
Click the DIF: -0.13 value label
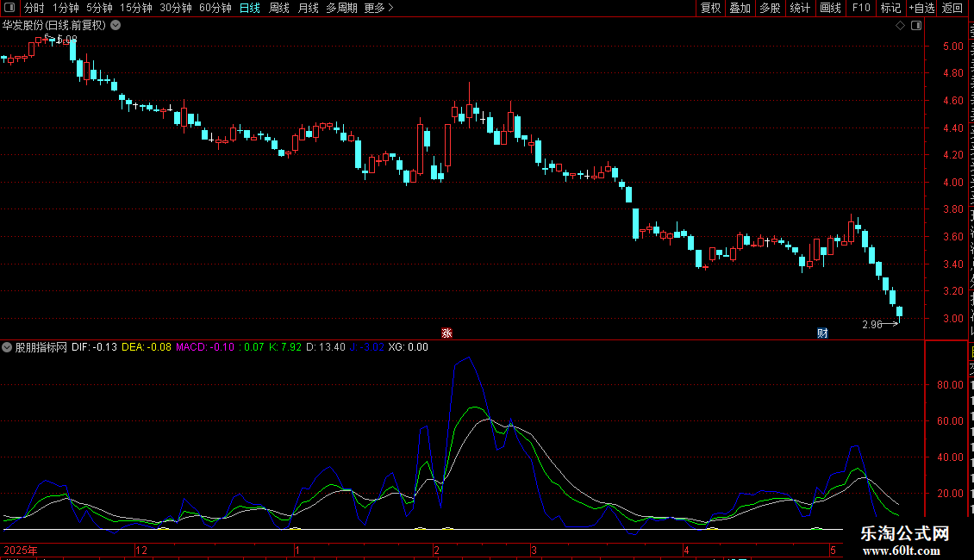[x=95, y=347]
